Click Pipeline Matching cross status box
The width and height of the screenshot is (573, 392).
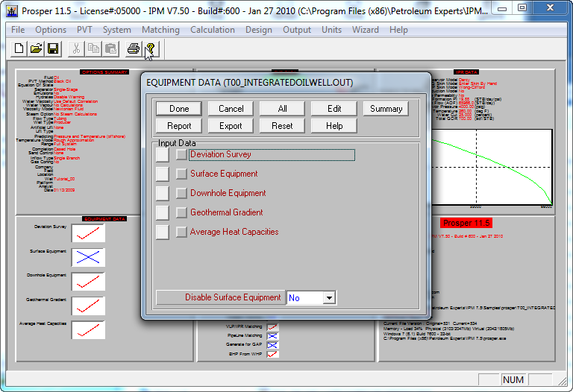coord(272,336)
